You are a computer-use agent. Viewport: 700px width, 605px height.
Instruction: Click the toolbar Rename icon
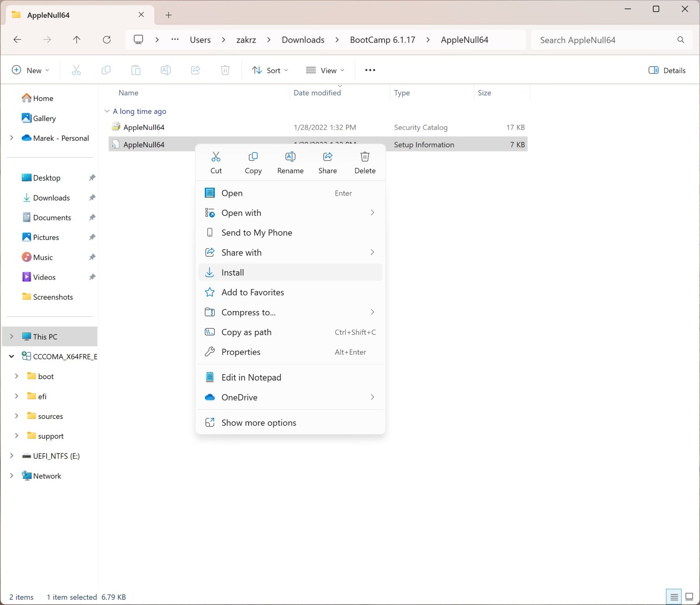tap(166, 70)
